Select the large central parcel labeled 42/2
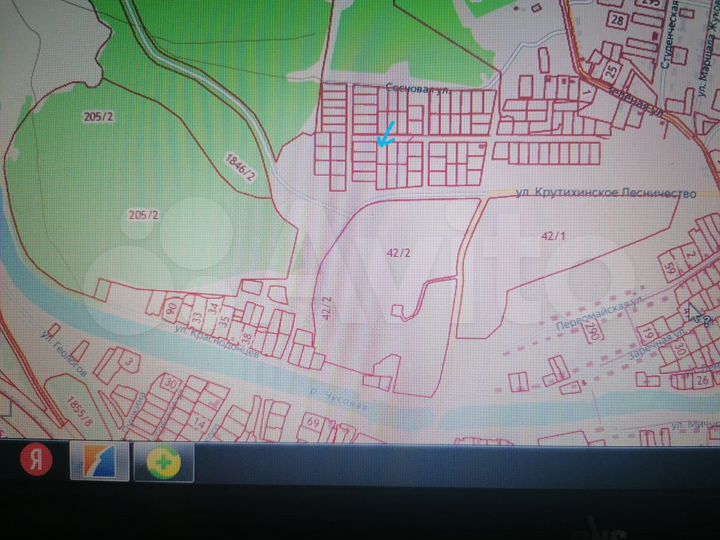 pos(398,253)
